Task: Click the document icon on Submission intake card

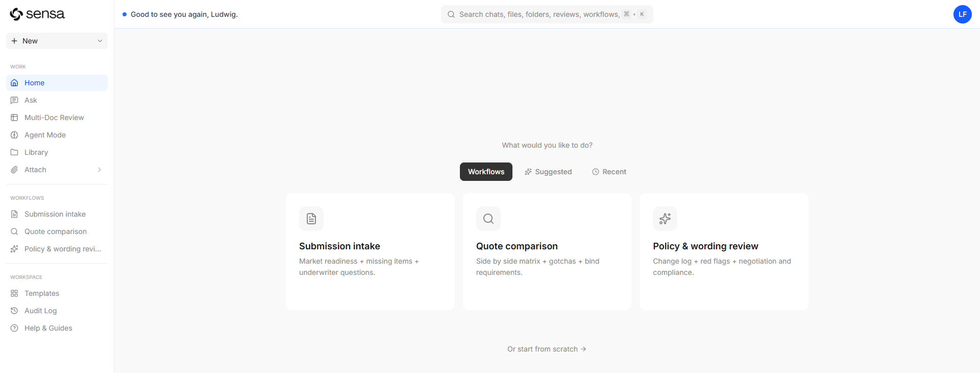Action: tap(311, 219)
